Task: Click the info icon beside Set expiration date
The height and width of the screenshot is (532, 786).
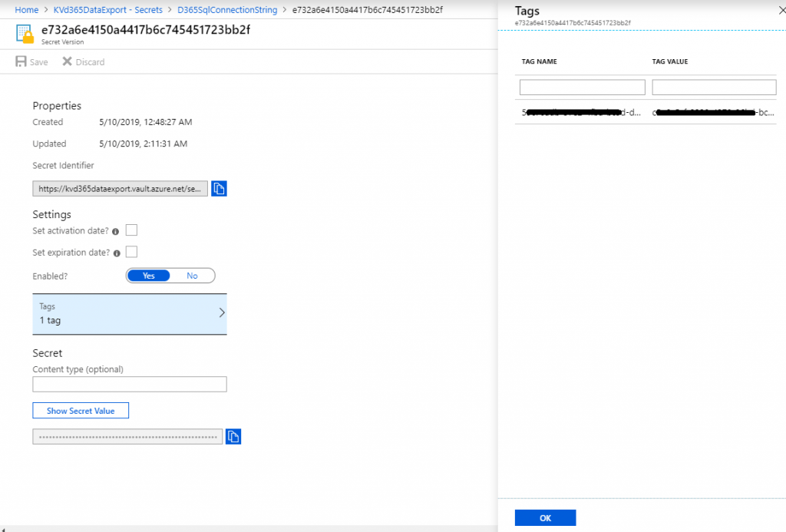Action: pos(117,253)
